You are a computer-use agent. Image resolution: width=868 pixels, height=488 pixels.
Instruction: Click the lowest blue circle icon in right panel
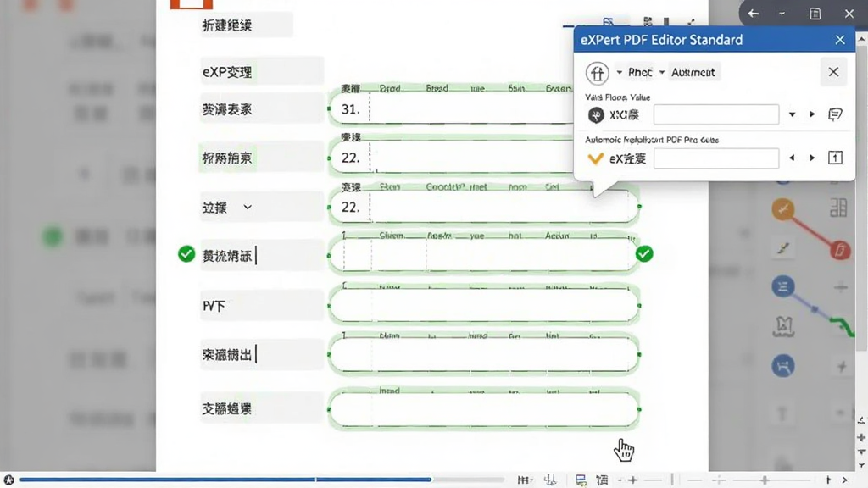click(x=782, y=366)
